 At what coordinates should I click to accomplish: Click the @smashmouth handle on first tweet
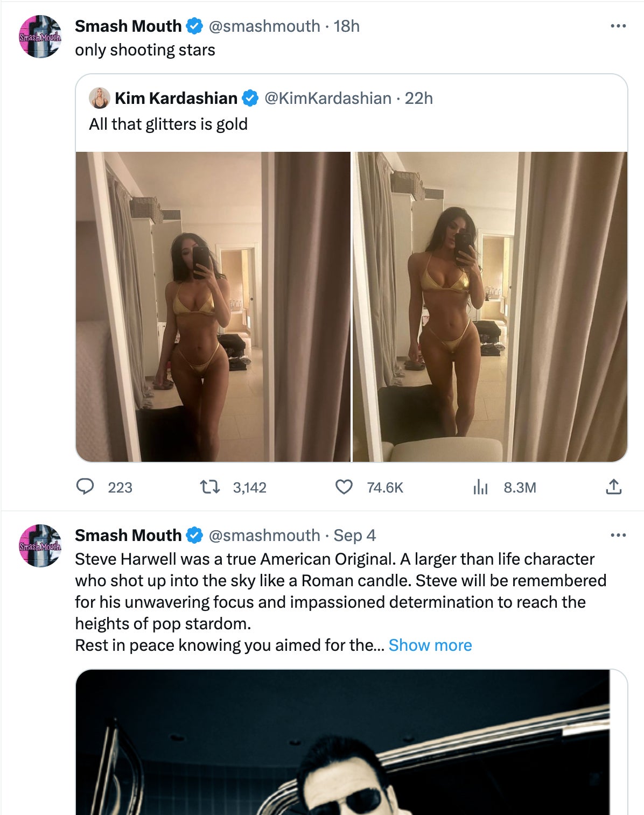pyautogui.click(x=264, y=26)
